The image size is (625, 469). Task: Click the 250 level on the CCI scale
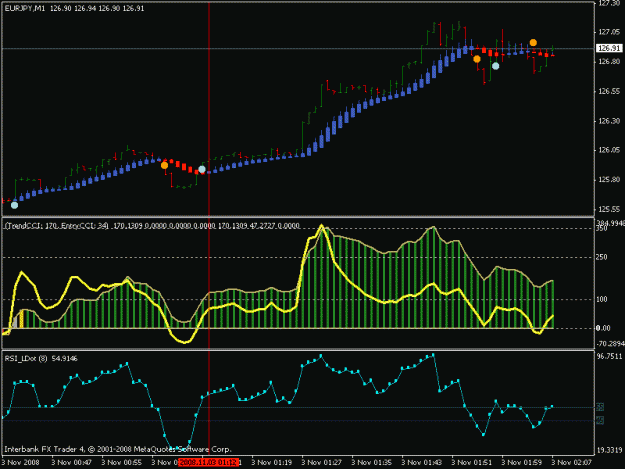[601, 257]
